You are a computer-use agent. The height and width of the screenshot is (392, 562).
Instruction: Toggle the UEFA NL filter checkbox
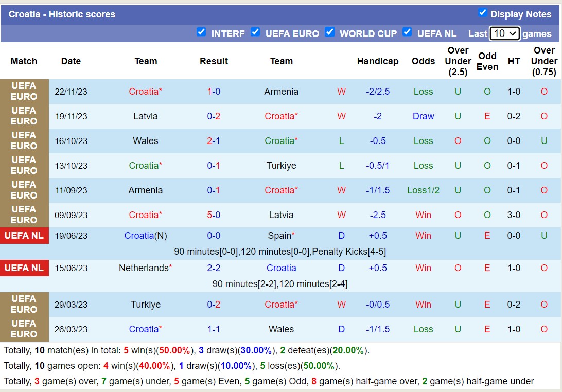(x=407, y=32)
